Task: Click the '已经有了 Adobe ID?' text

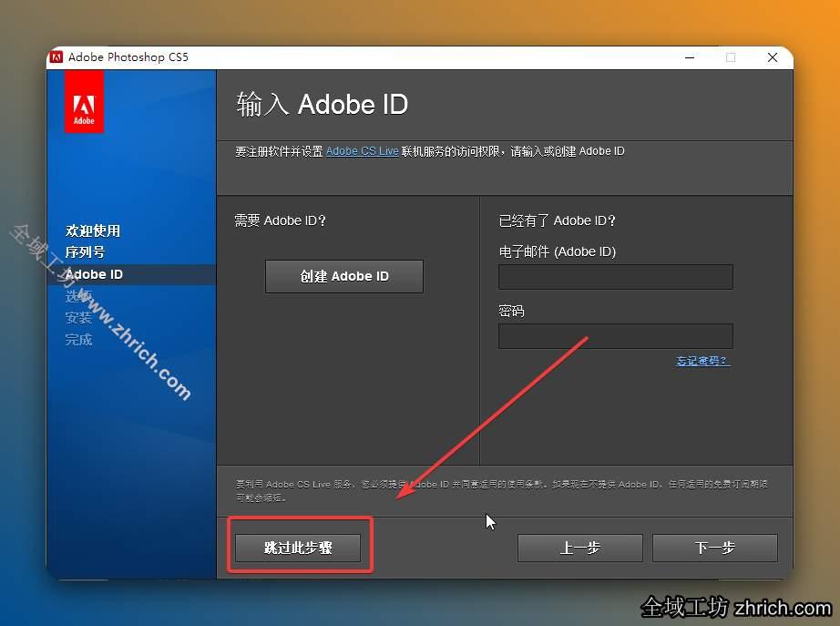Action: click(x=558, y=221)
